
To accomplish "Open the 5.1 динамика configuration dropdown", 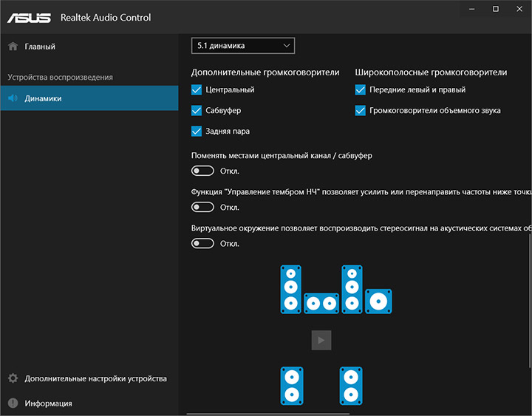I will (x=242, y=46).
